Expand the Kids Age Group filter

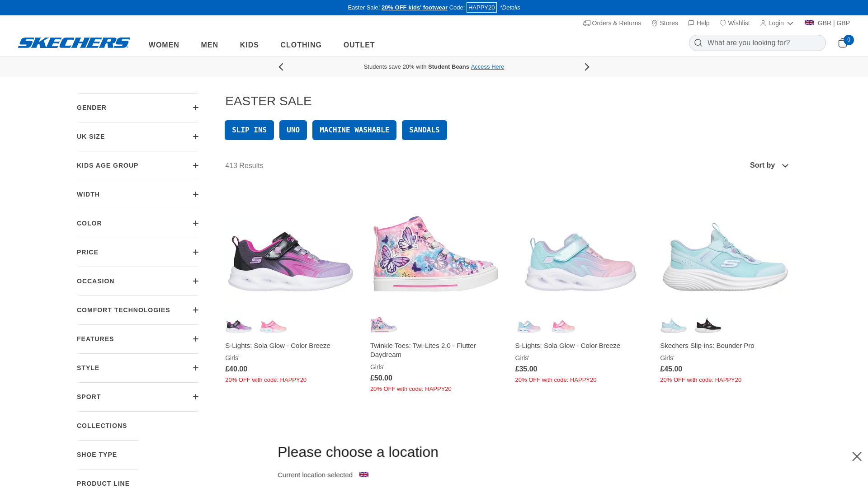tap(138, 165)
